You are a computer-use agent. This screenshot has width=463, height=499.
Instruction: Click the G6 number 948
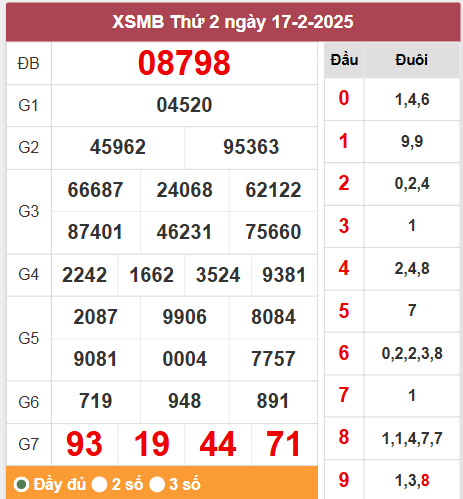click(184, 401)
